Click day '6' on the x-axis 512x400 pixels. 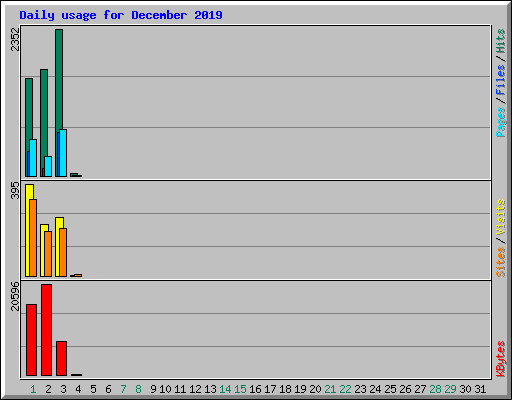coord(108,389)
